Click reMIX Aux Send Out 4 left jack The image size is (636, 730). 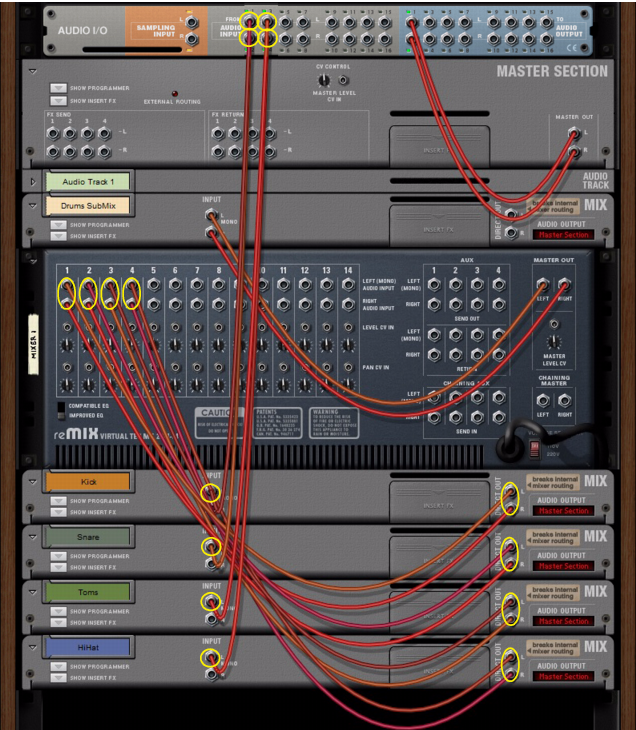click(499, 284)
